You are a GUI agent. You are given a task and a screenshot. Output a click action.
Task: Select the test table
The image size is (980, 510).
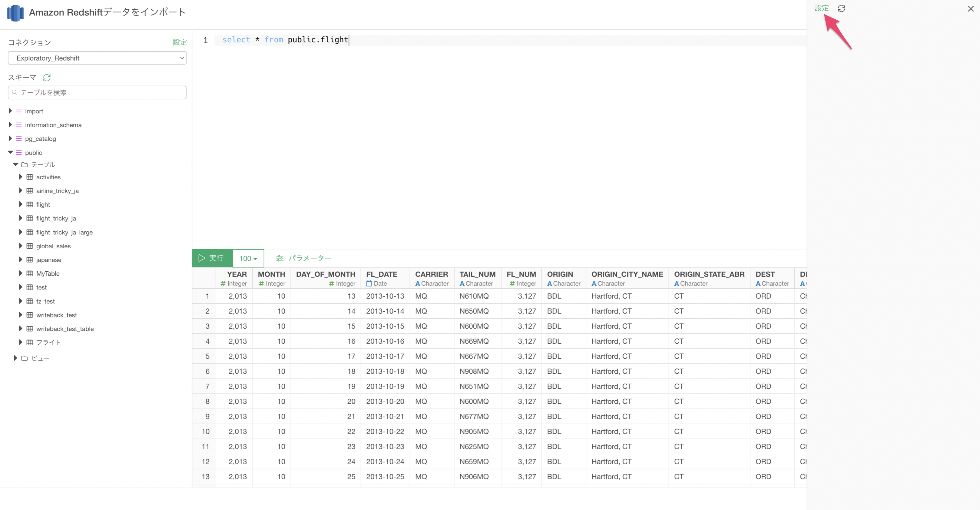pos(41,287)
